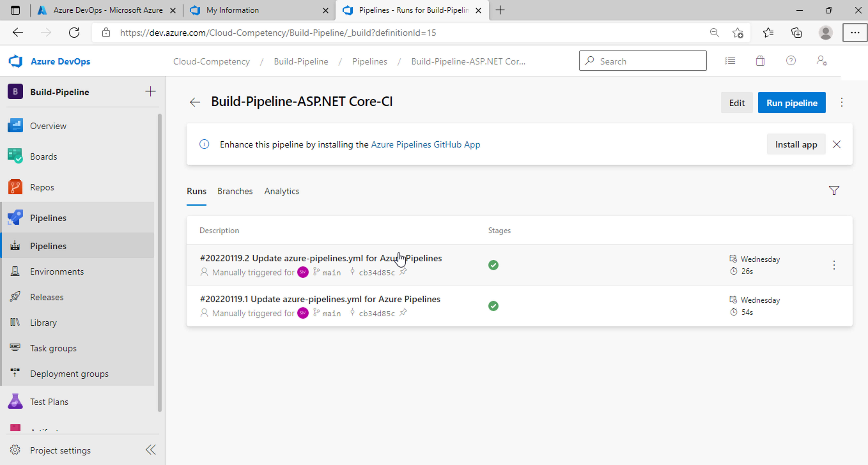Switch to the Analytics tab
868x465 pixels.
click(x=282, y=191)
